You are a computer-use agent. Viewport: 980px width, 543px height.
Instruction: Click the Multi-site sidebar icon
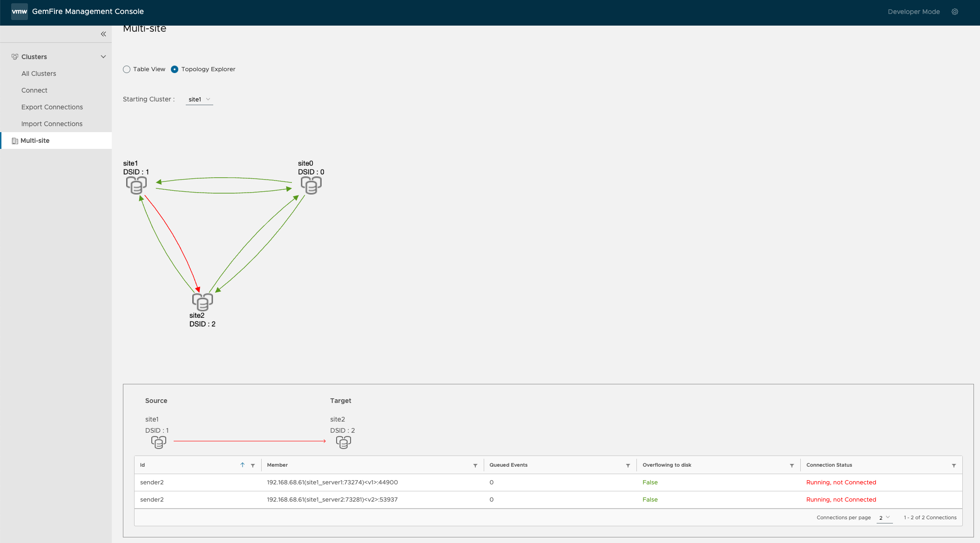[15, 141]
